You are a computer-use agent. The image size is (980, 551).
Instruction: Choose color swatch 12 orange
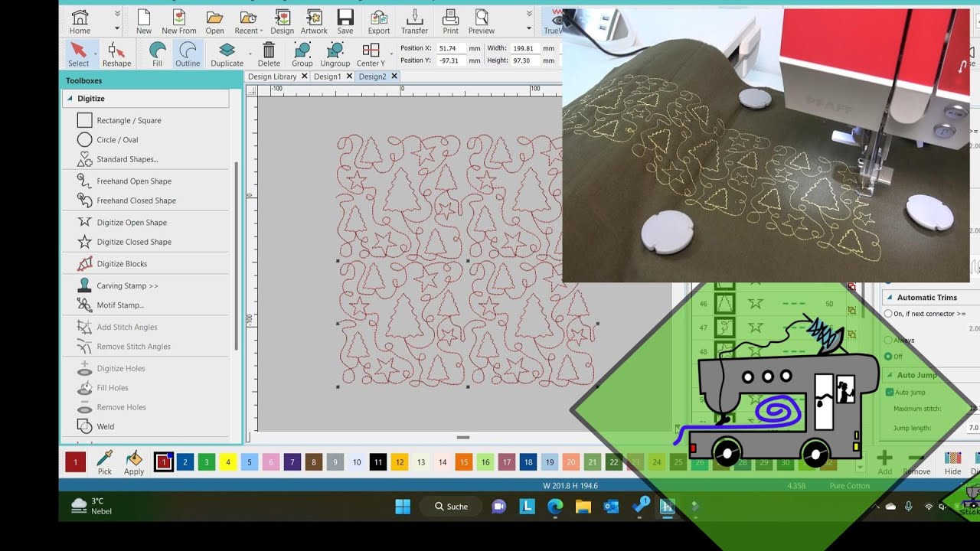400,462
